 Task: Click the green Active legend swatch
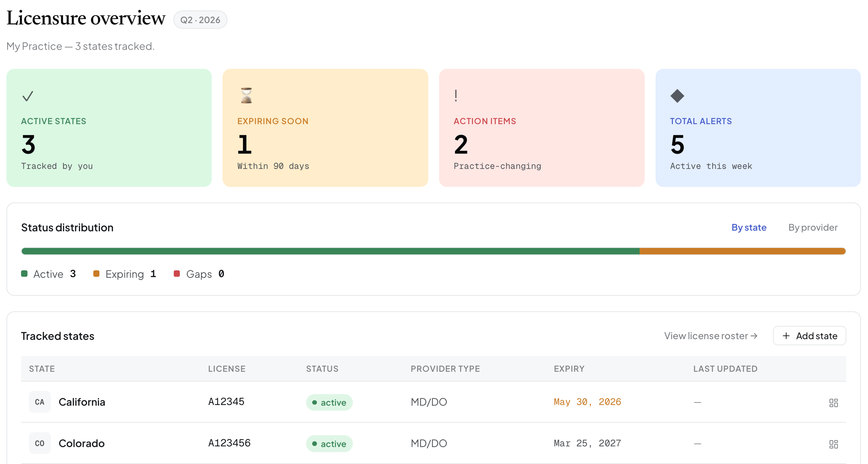click(24, 274)
